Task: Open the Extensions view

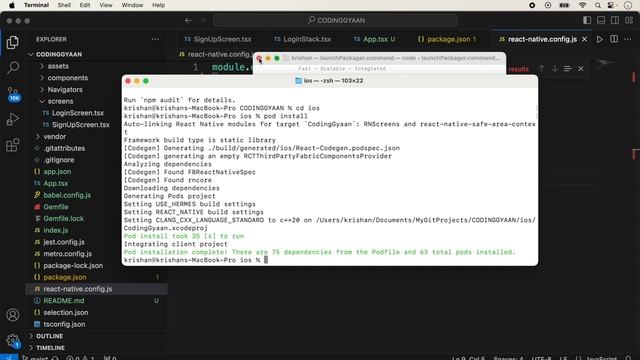Action: click(x=13, y=145)
